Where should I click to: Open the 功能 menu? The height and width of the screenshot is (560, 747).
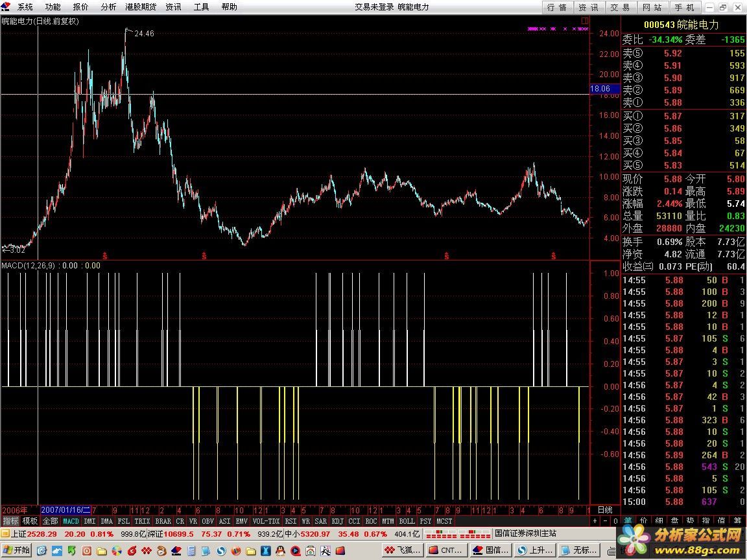53,6
